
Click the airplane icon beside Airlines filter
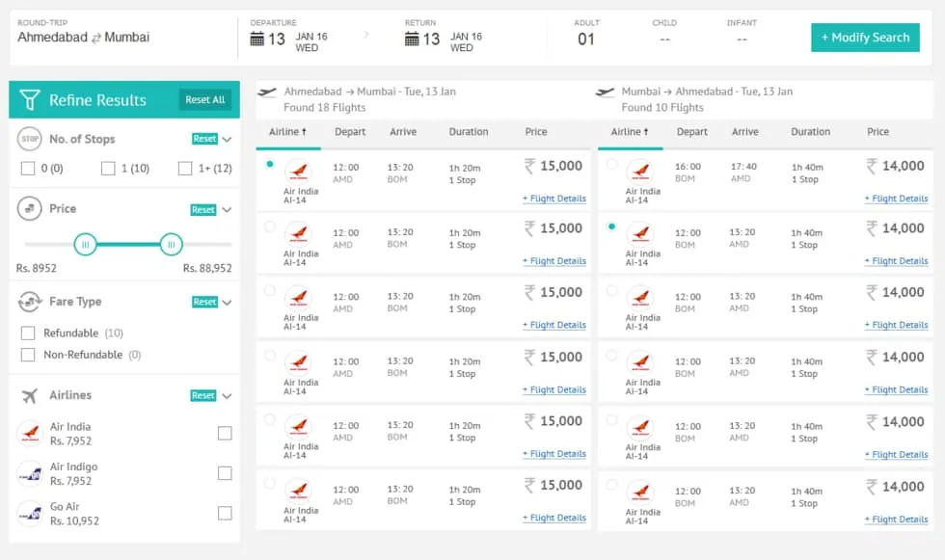click(x=30, y=395)
